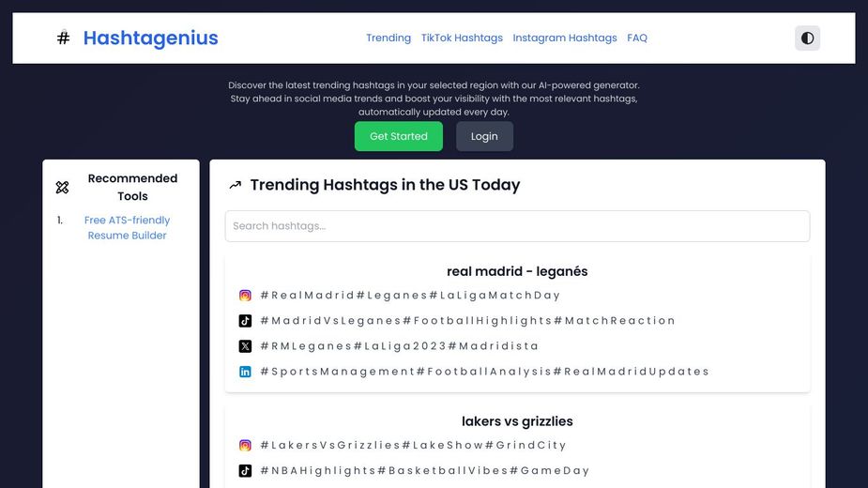Click Instagram icon in Real Madrid card
Viewport: 868px width, 488px height.
point(245,296)
